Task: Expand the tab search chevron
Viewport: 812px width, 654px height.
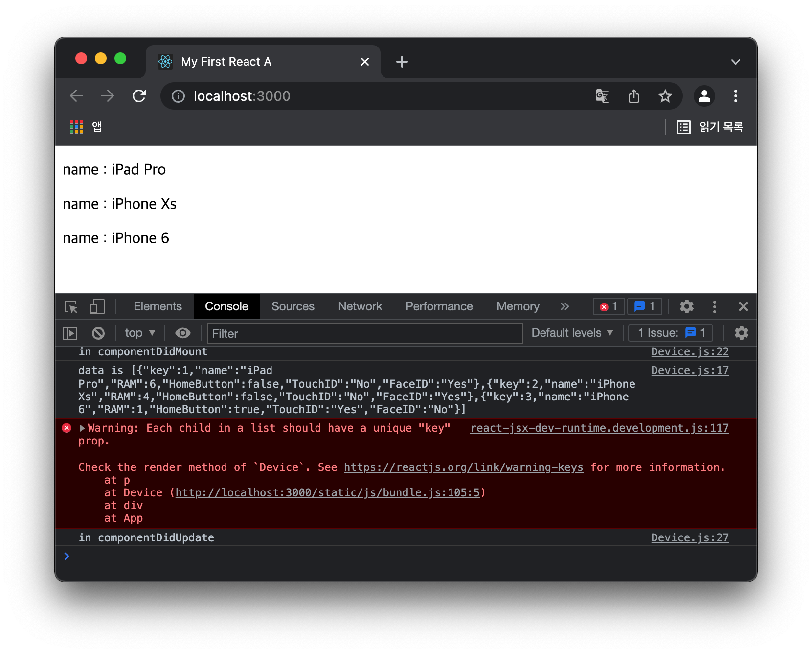Action: [735, 62]
